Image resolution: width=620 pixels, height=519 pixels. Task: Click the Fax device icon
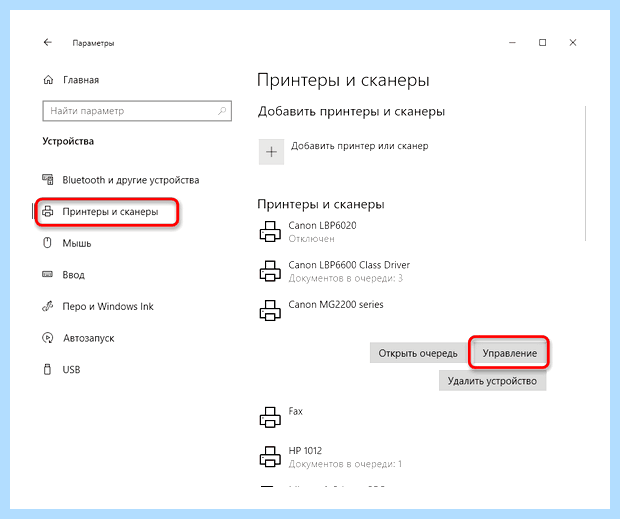click(270, 417)
